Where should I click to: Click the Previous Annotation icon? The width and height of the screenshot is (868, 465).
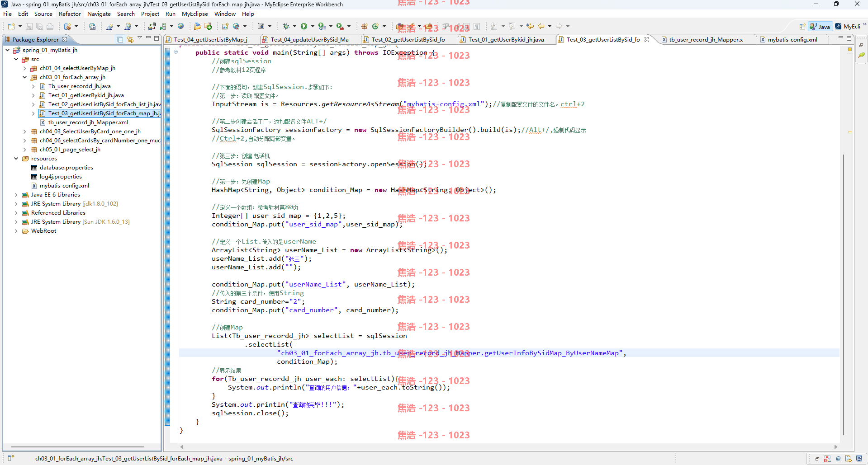(x=512, y=26)
